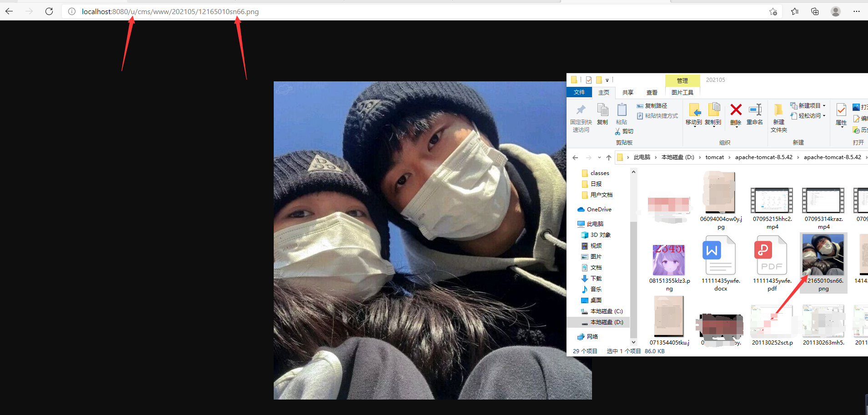Go up one folder level in Explorer
Screen dimensions: 868x415
[x=609, y=158]
